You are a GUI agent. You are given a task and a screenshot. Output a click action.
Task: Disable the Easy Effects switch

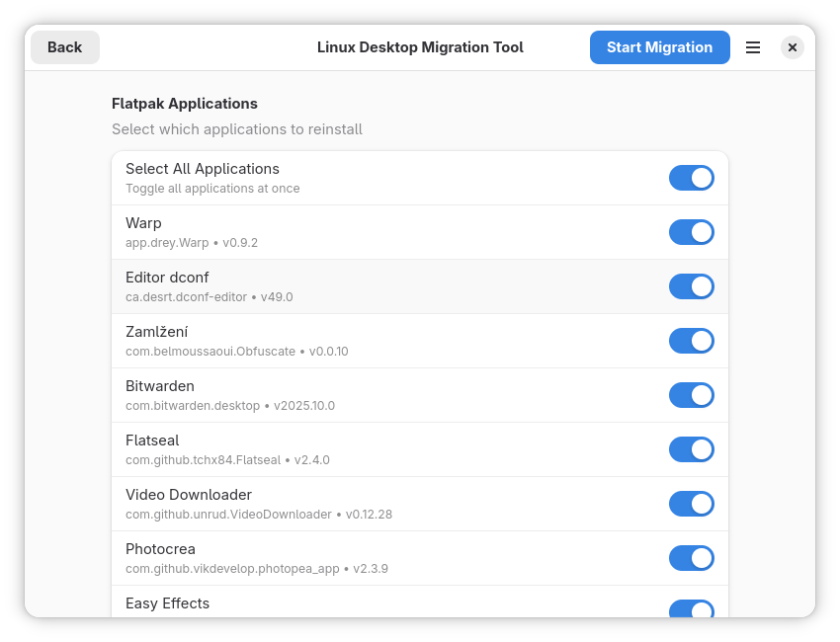[691, 609]
